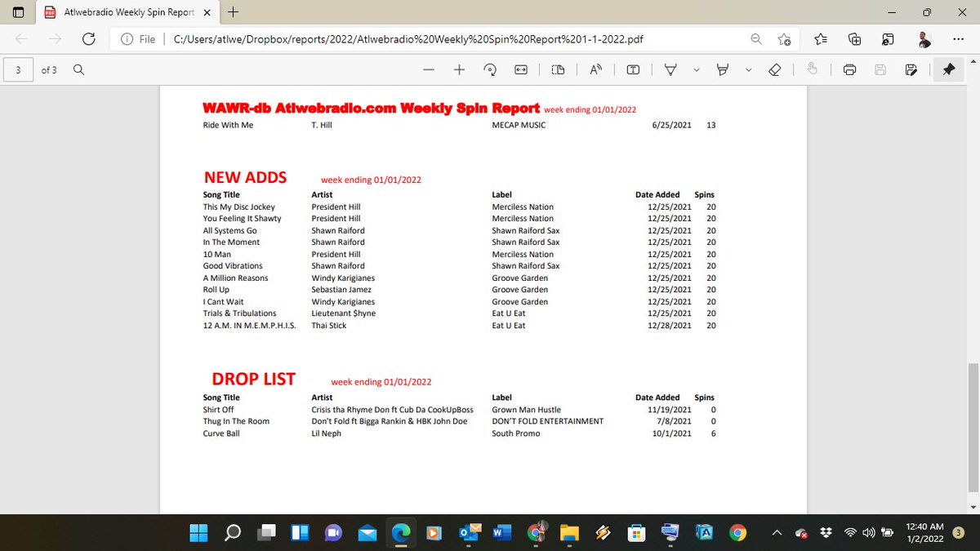Click the Rotate page icon
Image resolution: width=980 pixels, height=551 pixels.
pos(490,69)
